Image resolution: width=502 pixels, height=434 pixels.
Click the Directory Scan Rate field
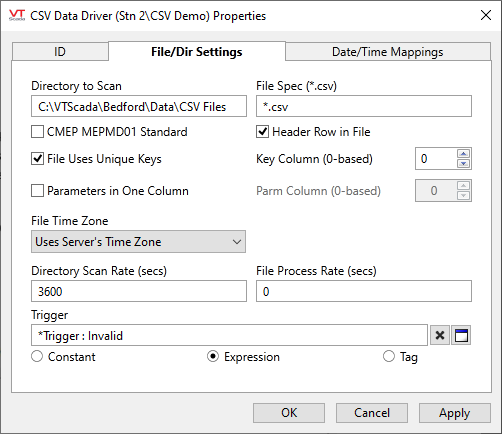pos(139,291)
